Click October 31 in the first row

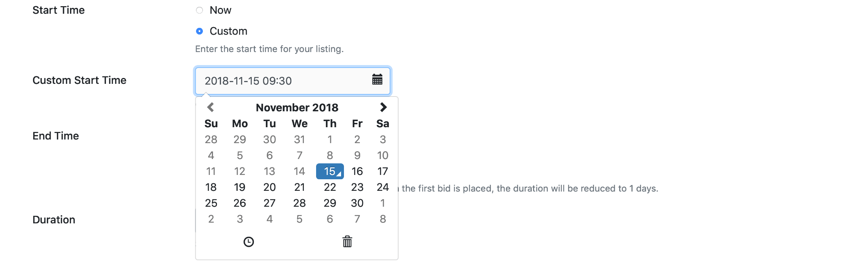pos(299,140)
